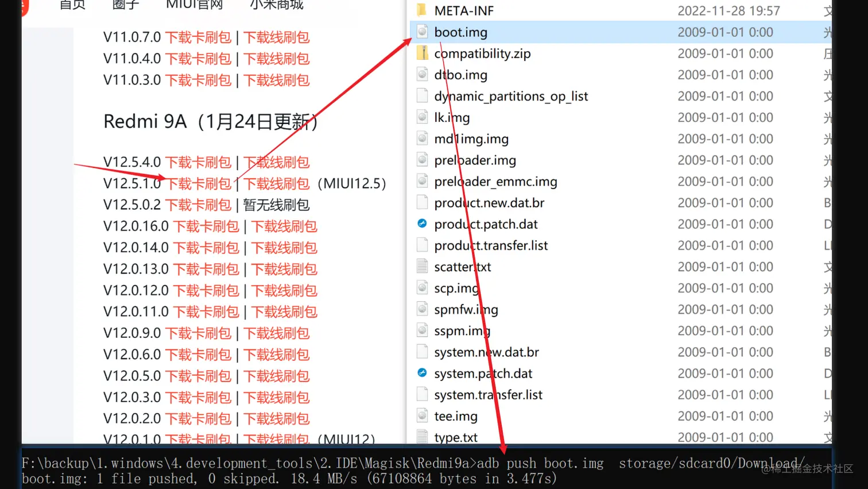This screenshot has width=868, height=489.
Task: Click the md1img.img file icon
Action: [x=422, y=138]
